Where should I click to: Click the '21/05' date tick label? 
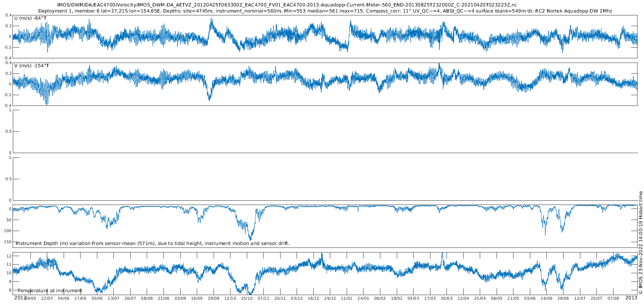pyautogui.click(x=513, y=298)
